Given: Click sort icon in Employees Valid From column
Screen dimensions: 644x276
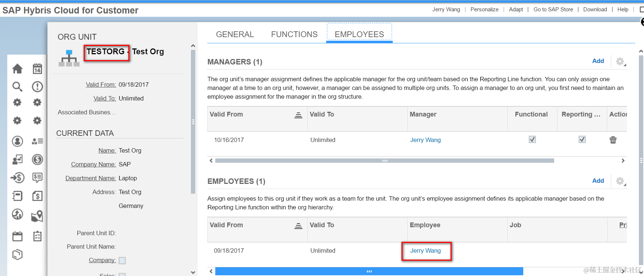Looking at the screenshot, I should 298,226.
